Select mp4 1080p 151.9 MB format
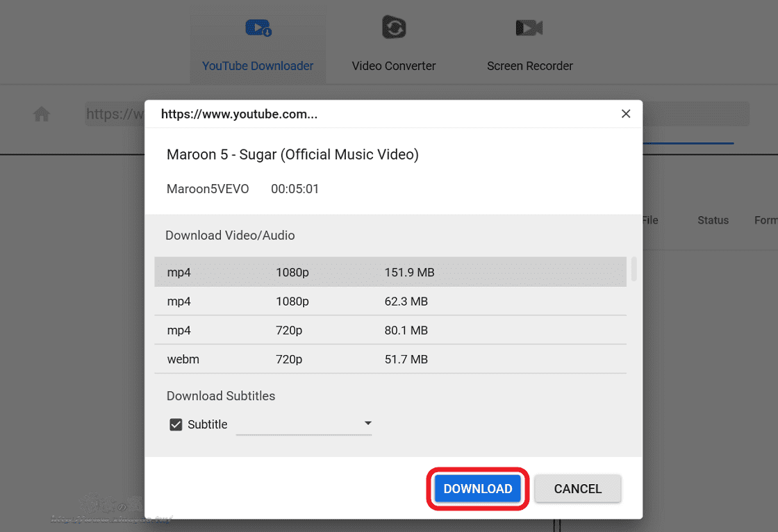Viewport: 778px width, 532px height. click(x=390, y=272)
